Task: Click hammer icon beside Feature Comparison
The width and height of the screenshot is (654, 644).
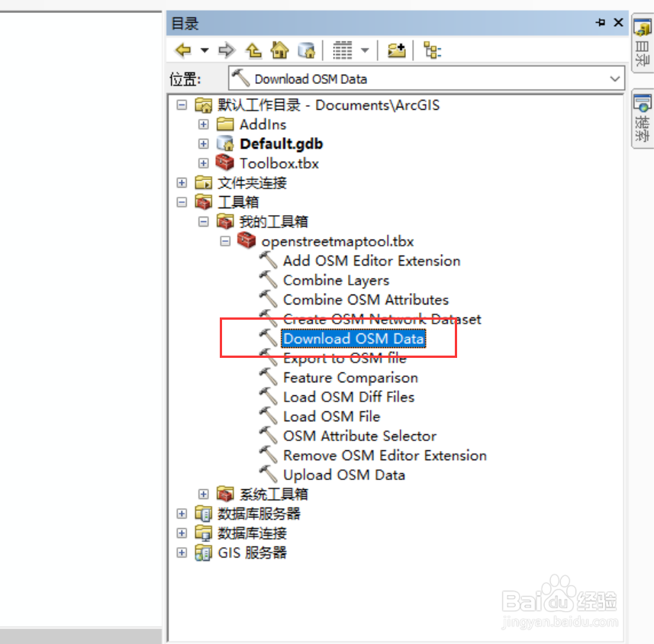Action: pos(268,378)
